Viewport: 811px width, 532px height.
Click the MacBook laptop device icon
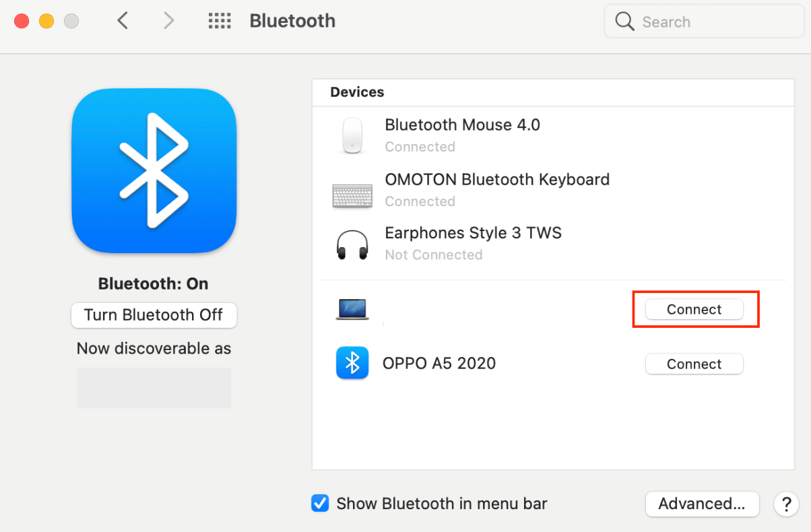tap(352, 309)
